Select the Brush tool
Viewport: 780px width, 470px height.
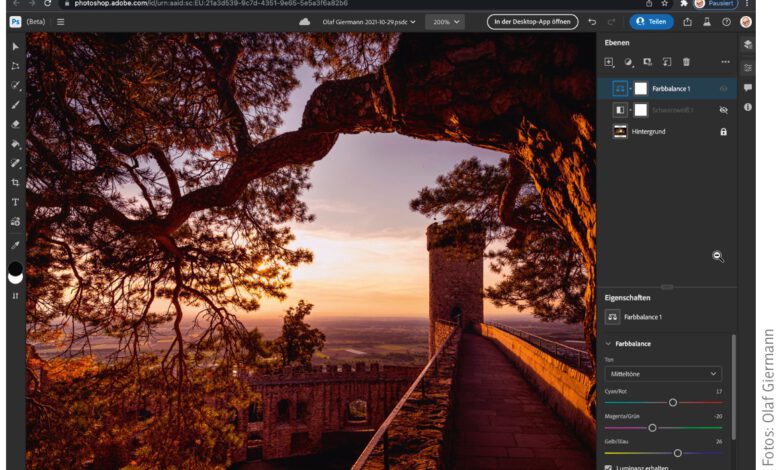point(15,104)
